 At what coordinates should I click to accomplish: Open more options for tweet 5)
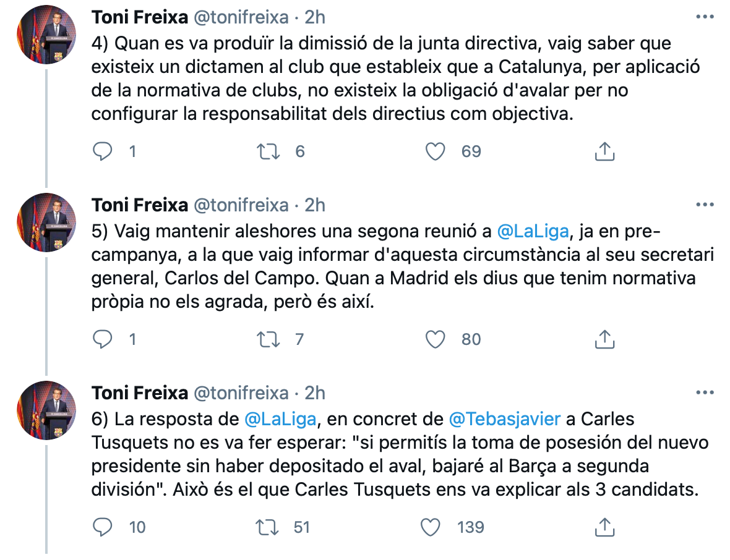(x=705, y=205)
